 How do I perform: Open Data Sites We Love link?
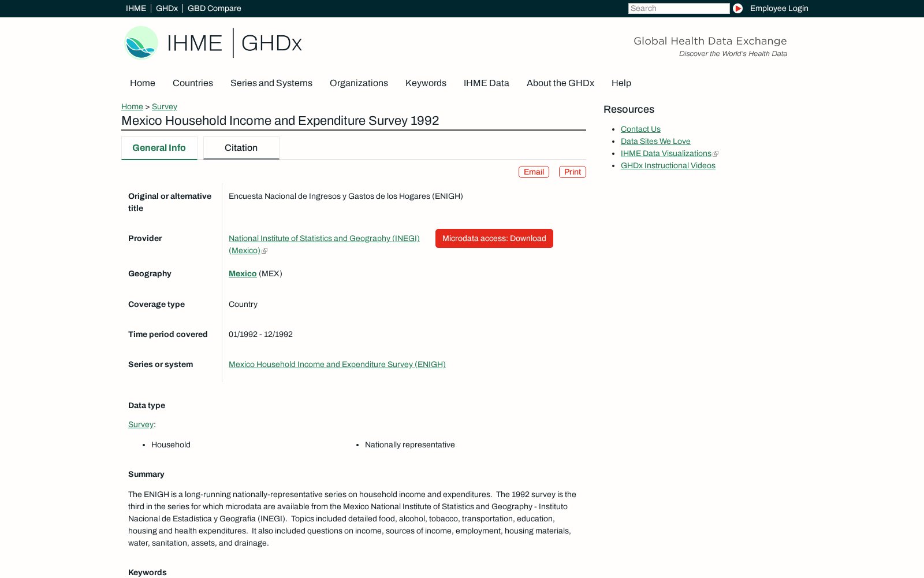[x=655, y=141]
